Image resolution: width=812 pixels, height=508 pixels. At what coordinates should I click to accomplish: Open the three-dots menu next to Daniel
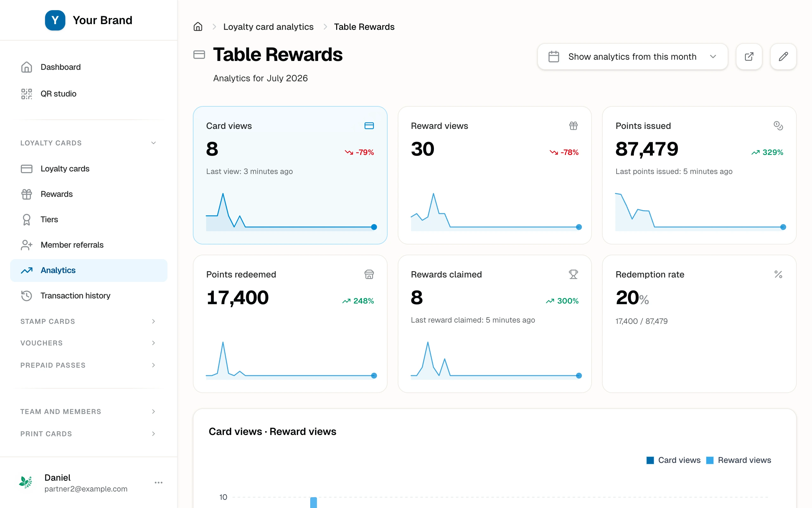pyautogui.click(x=158, y=483)
